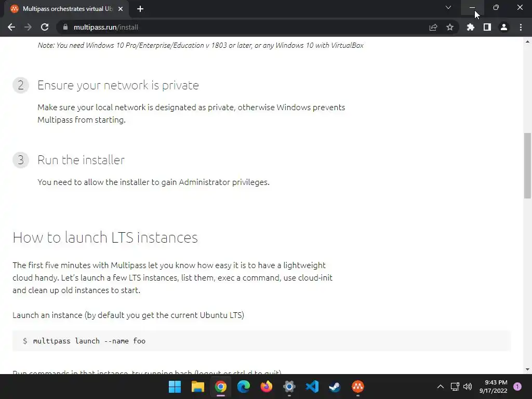Image resolution: width=532 pixels, height=399 pixels.
Task: Expand the tab search chevron
Action: pos(448,7)
